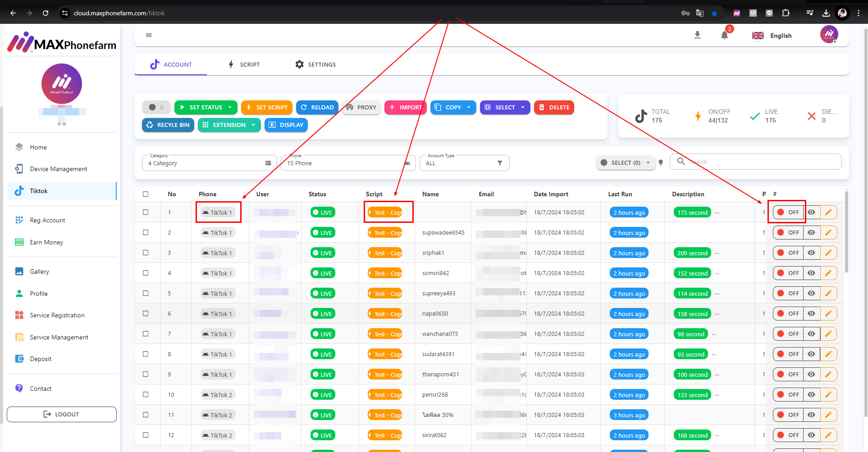The width and height of the screenshot is (868, 452).
Task: Tick the select-all header checkbox
Action: pyautogui.click(x=146, y=194)
